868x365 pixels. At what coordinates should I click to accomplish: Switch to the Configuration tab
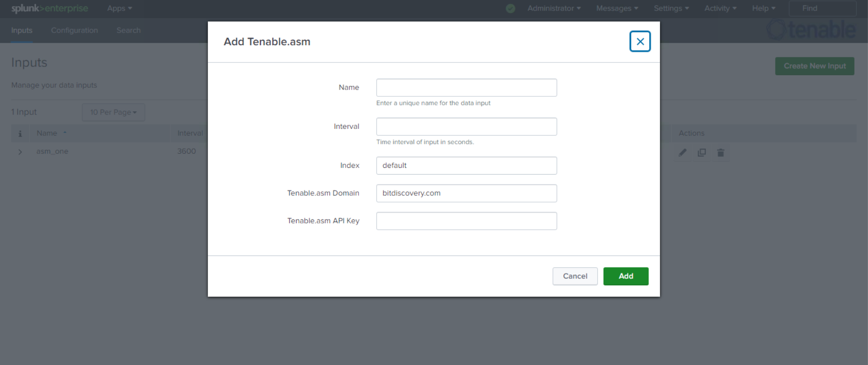74,30
